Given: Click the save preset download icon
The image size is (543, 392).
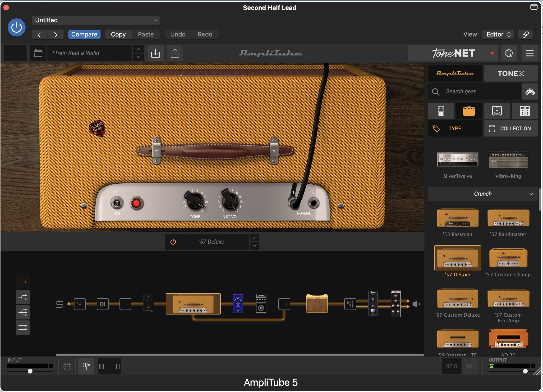Looking at the screenshot, I should [x=155, y=53].
